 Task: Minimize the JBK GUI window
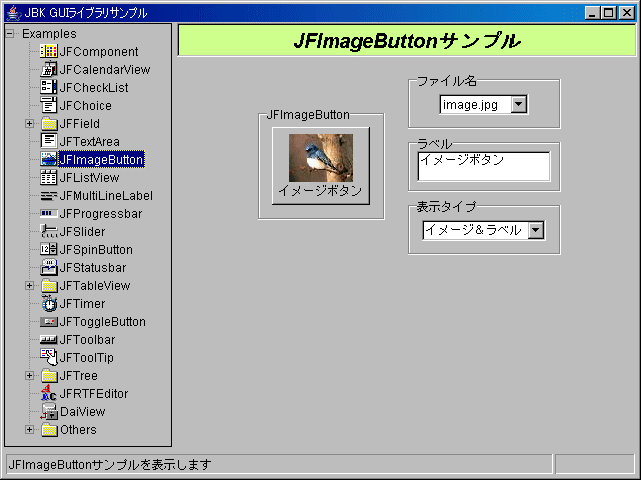(592, 13)
